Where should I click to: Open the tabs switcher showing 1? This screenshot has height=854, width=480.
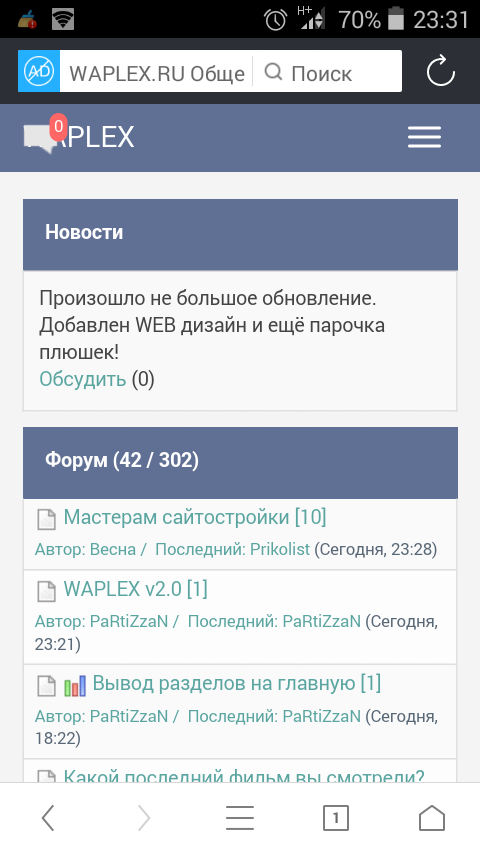tap(336, 818)
